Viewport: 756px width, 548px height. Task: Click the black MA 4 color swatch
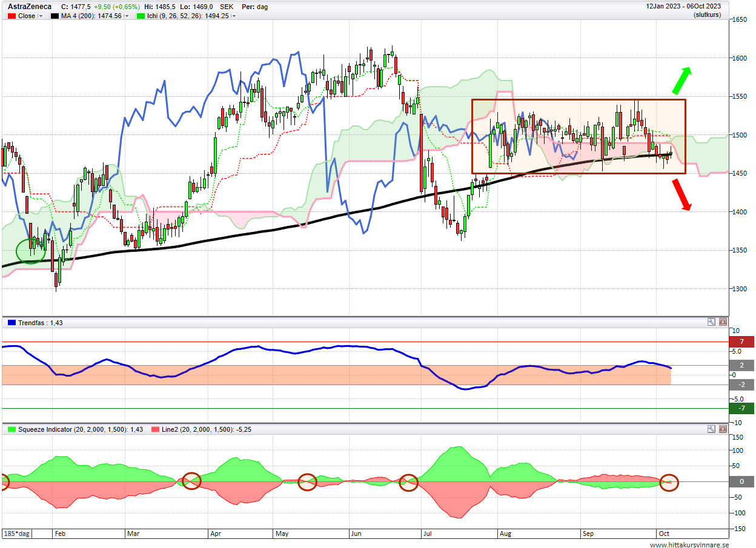tap(55, 16)
